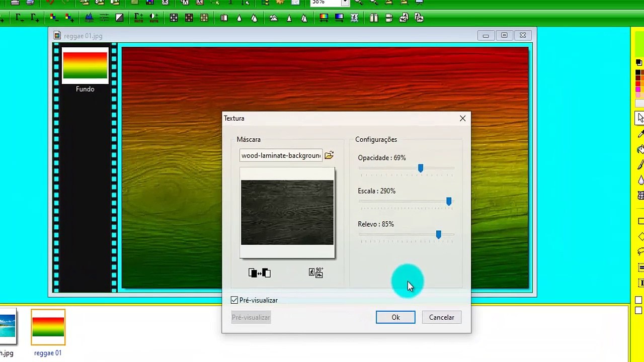Click the Ok button
Viewport: 644px width, 362px height.
(x=395, y=317)
